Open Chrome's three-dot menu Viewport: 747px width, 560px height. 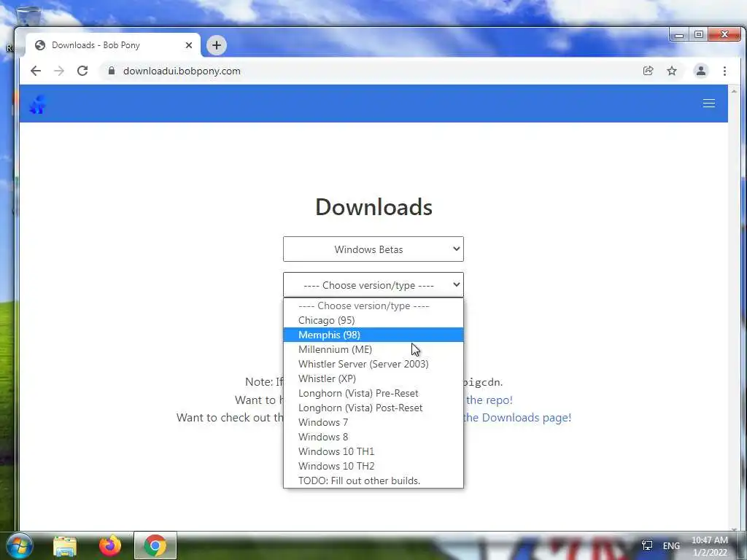tap(724, 71)
